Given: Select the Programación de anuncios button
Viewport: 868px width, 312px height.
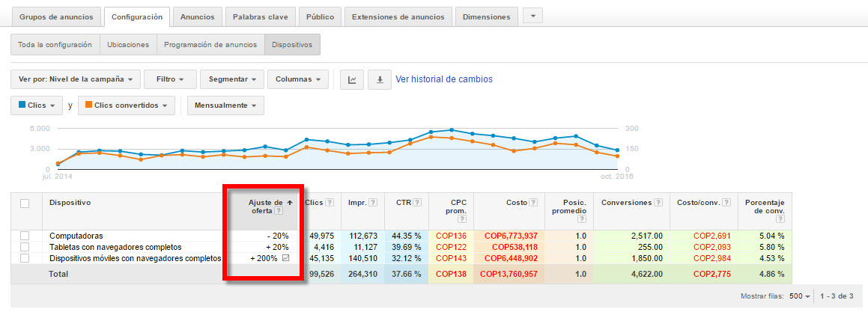Looking at the screenshot, I should (210, 45).
